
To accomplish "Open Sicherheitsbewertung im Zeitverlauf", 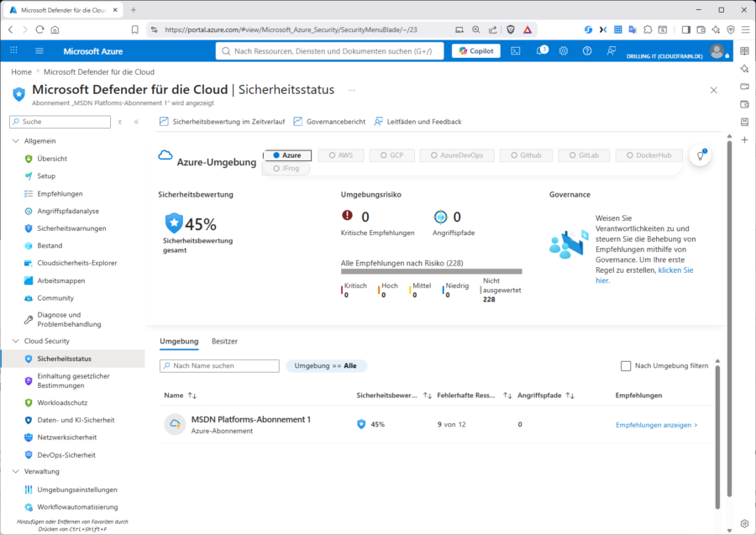I will coord(223,122).
